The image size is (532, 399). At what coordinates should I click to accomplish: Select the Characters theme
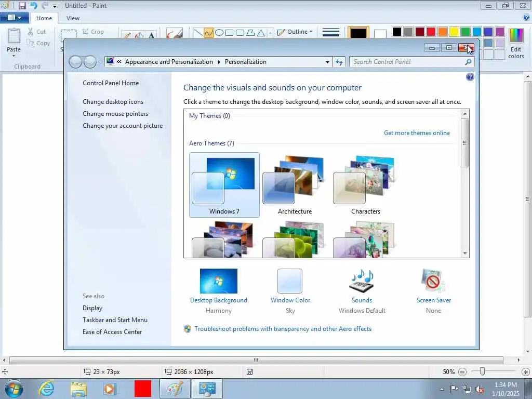click(366, 185)
